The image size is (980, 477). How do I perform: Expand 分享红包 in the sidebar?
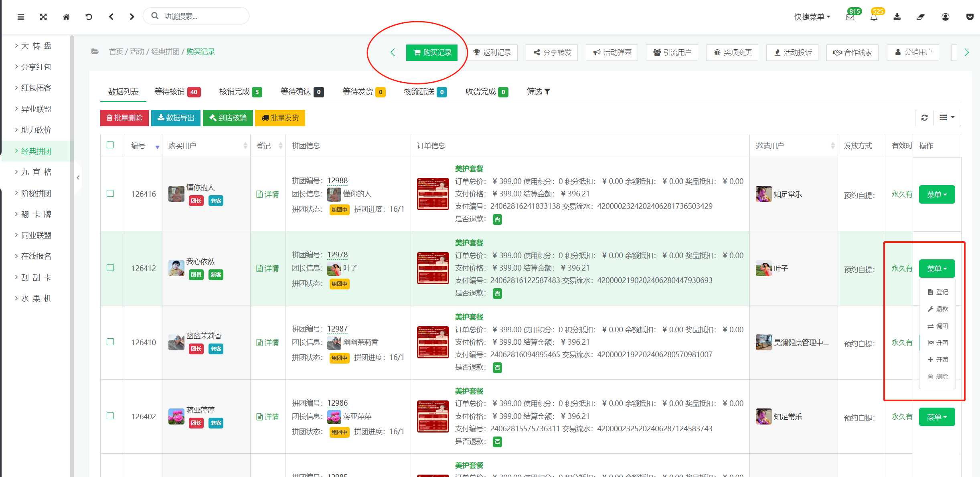click(x=36, y=67)
